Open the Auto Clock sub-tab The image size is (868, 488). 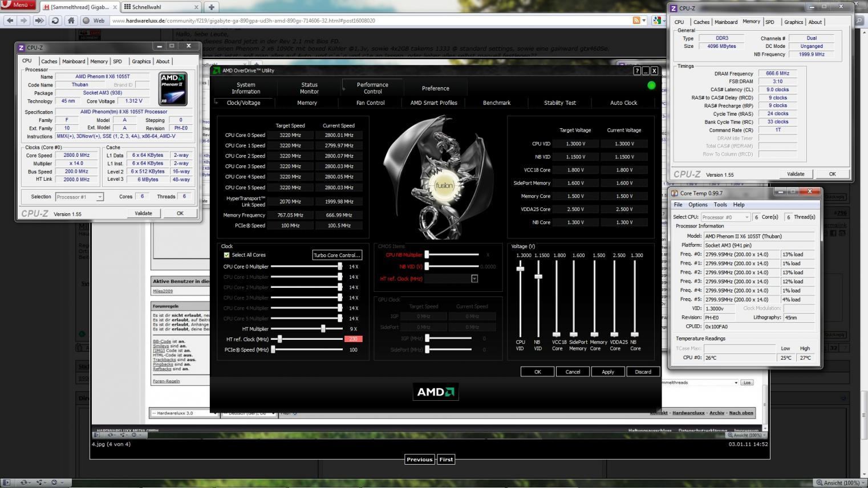click(623, 103)
